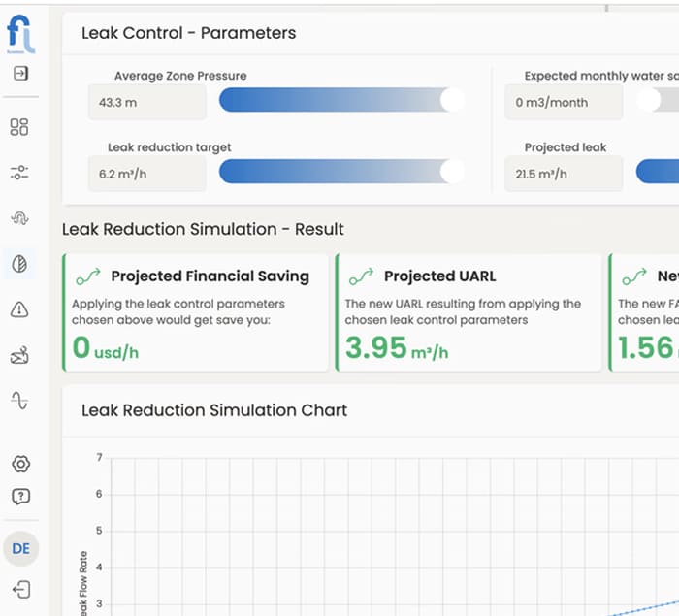Screen dimensions: 679x616
Task: Click the 0 m3/month value field
Action: pos(564,102)
